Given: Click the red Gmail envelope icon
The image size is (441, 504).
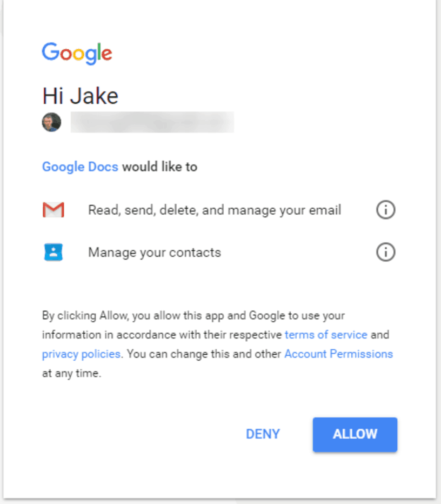Looking at the screenshot, I should [x=54, y=210].
